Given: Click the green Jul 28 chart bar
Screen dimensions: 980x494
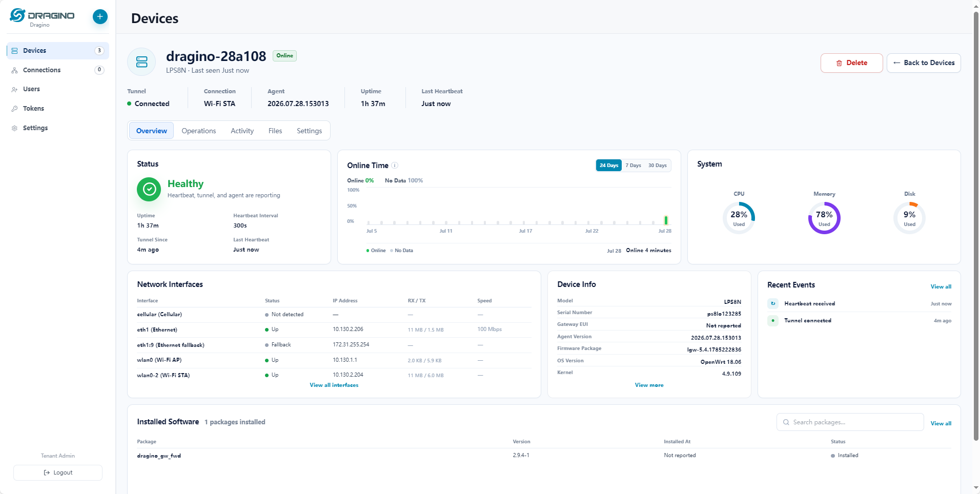Looking at the screenshot, I should click(x=666, y=220).
